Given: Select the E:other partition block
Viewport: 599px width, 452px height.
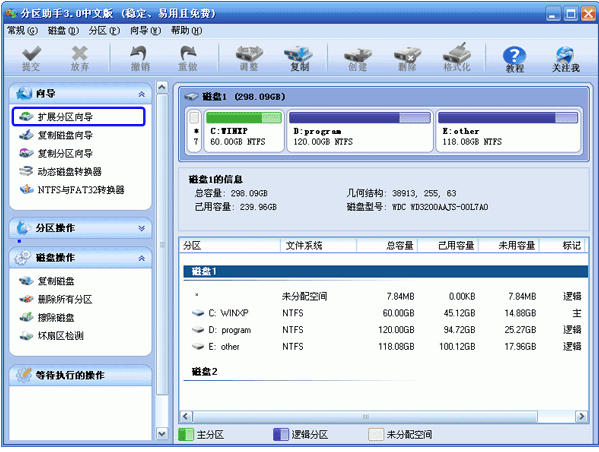Looking at the screenshot, I should coord(508,131).
